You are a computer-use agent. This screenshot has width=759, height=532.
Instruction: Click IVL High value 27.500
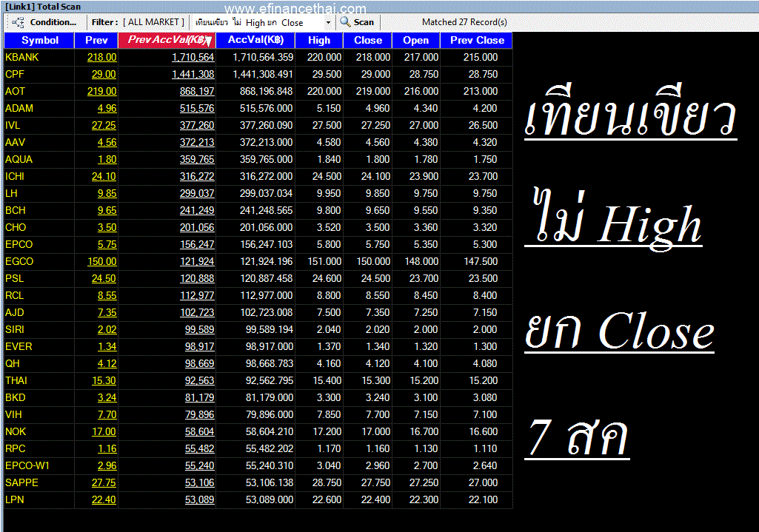[x=327, y=125]
